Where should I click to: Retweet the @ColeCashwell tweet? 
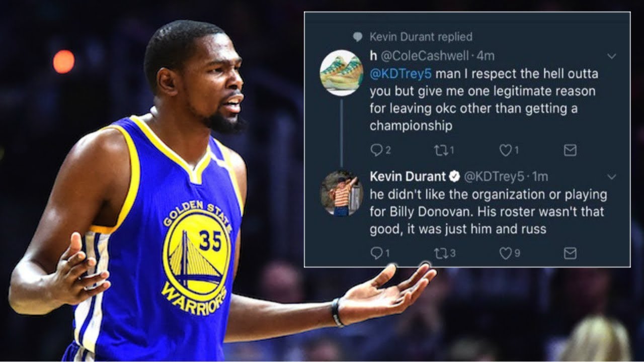[x=441, y=150]
